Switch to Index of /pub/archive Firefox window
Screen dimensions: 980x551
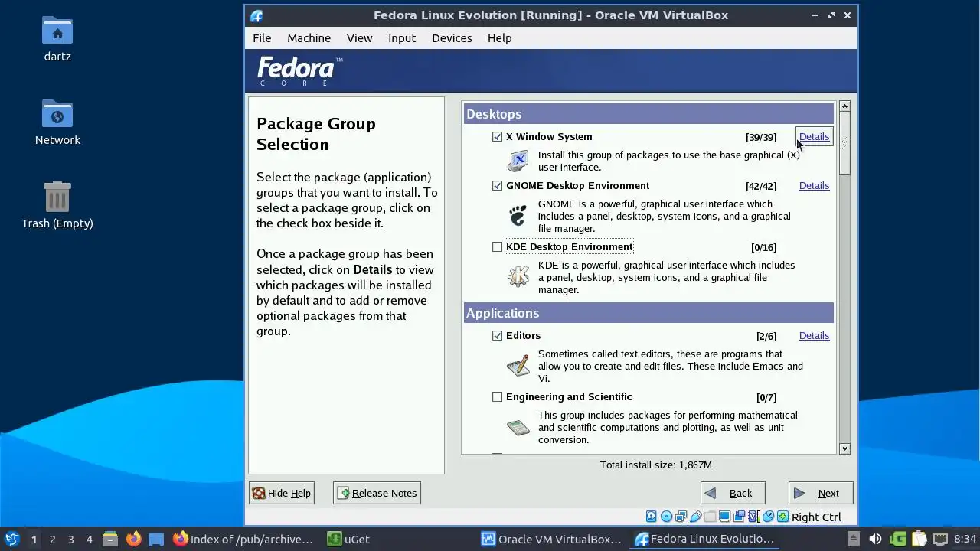243,539
